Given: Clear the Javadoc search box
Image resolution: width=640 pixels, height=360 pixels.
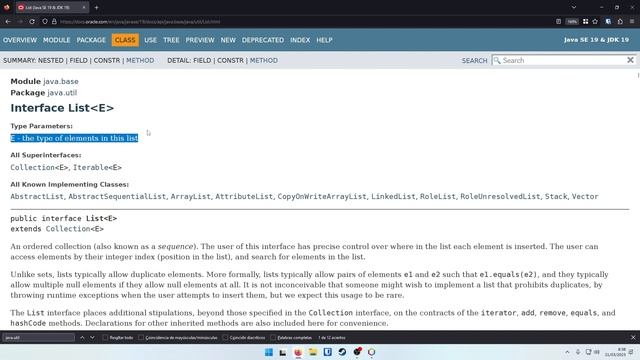Looking at the screenshot, I should (x=630, y=60).
